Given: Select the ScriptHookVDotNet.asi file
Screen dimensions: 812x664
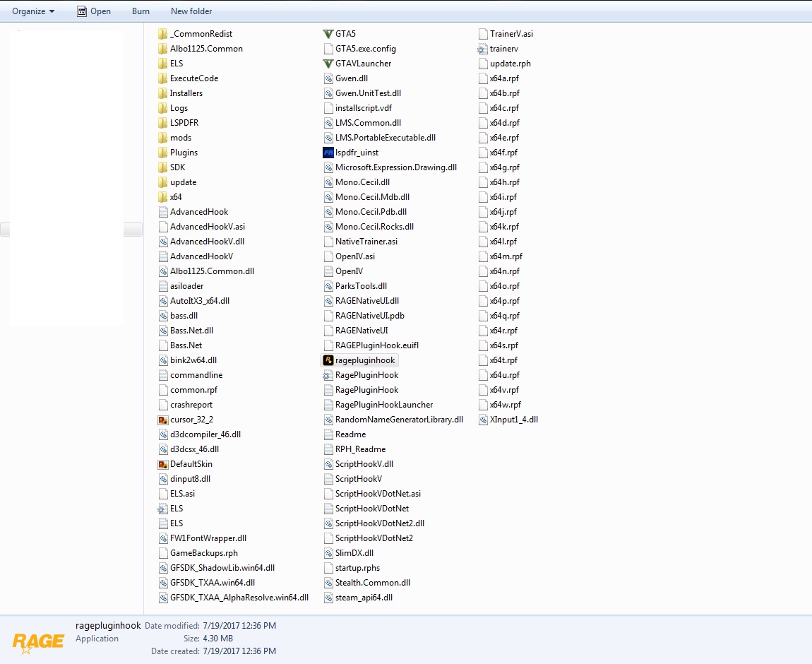Looking at the screenshot, I should (372, 494).
